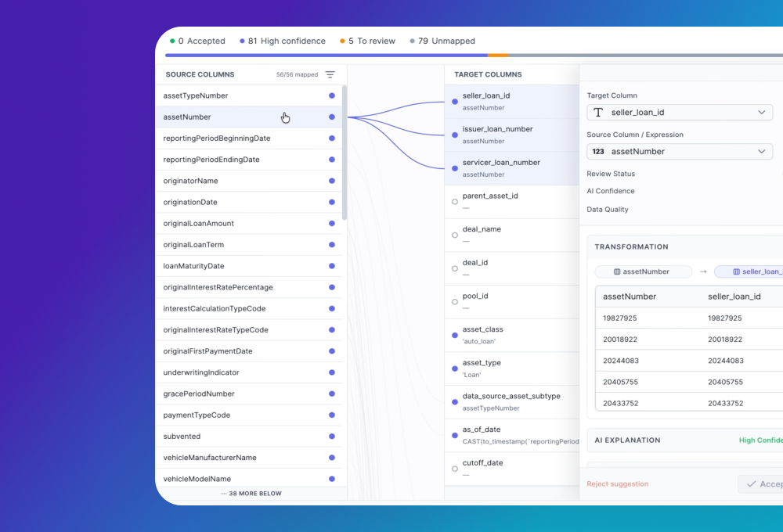Click the 20433752 cell under assetNumber
The image size is (783, 532).
coord(621,403)
